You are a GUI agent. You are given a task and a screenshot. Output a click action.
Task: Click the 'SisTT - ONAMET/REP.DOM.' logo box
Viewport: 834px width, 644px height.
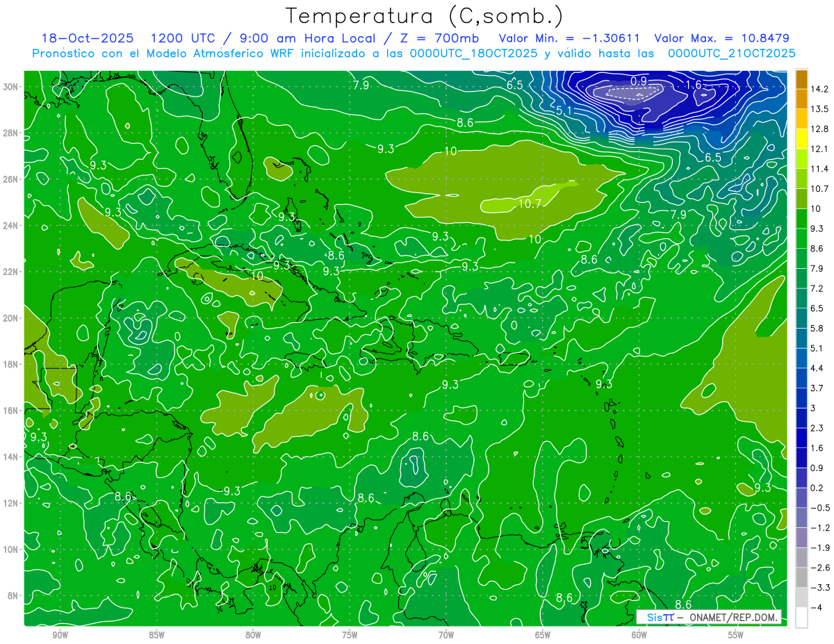709,617
